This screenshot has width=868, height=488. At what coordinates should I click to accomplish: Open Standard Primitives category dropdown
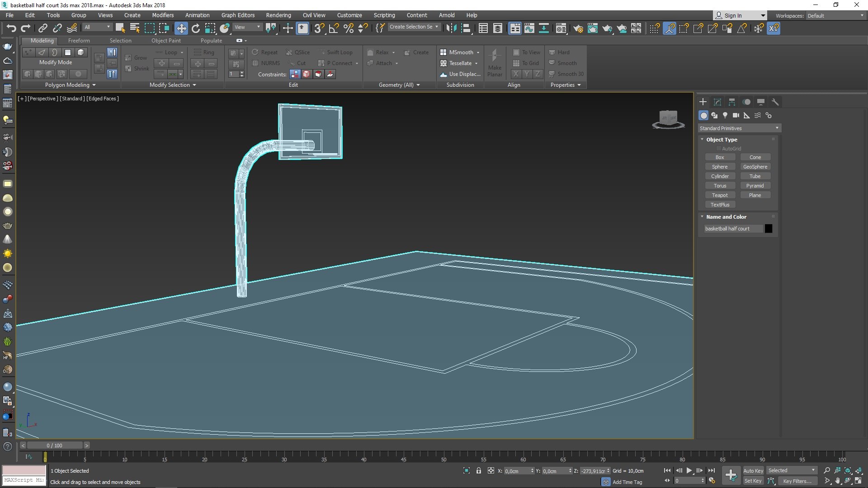[739, 128]
